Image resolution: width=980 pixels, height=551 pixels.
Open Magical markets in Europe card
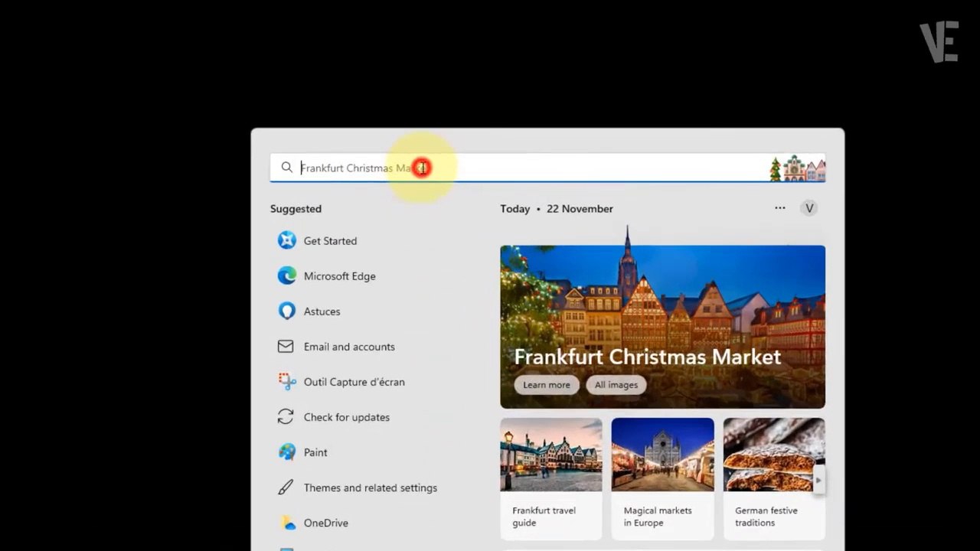point(662,478)
